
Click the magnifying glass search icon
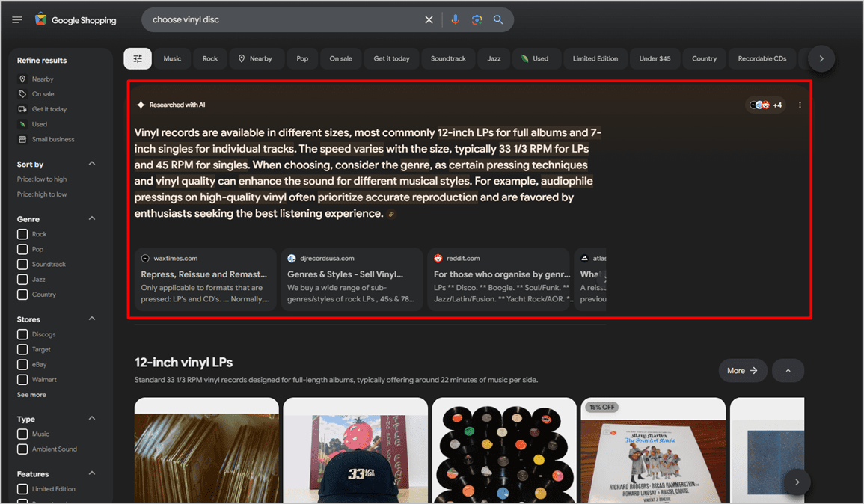click(498, 20)
